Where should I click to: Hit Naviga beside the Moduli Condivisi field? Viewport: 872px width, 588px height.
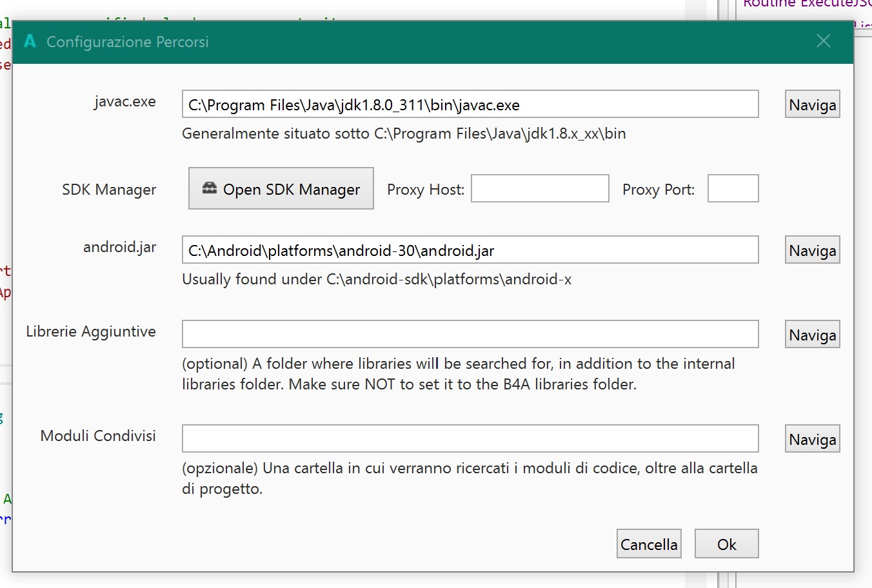pyautogui.click(x=812, y=439)
